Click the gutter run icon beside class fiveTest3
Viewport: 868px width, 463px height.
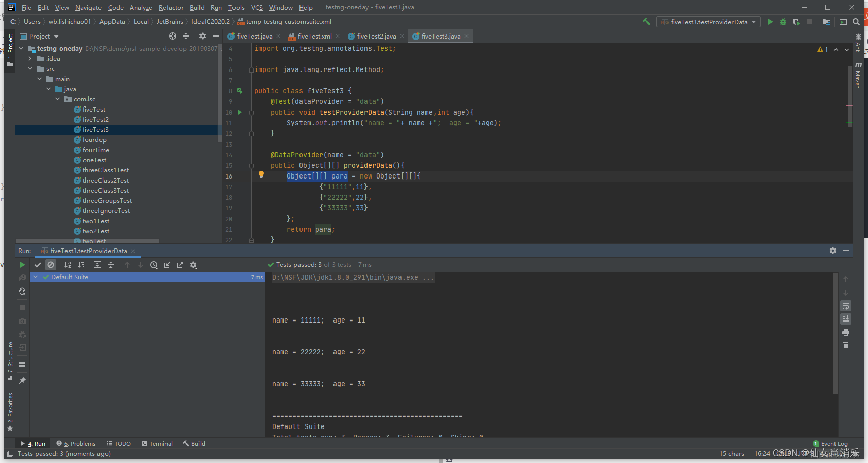pyautogui.click(x=240, y=91)
